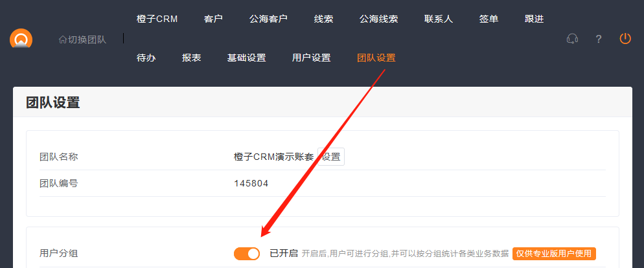Select the 跟进 menu item

[x=534, y=19]
